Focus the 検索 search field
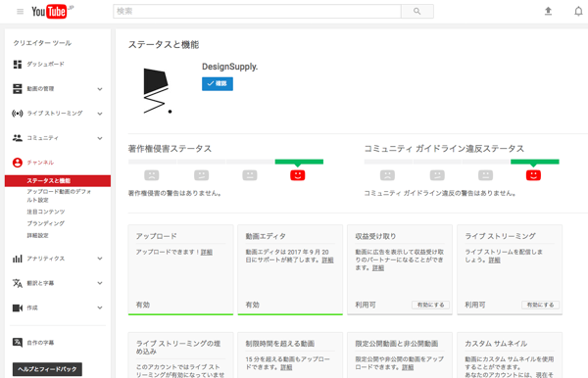Image resolution: width=588 pixels, height=378 pixels. pyautogui.click(x=257, y=11)
